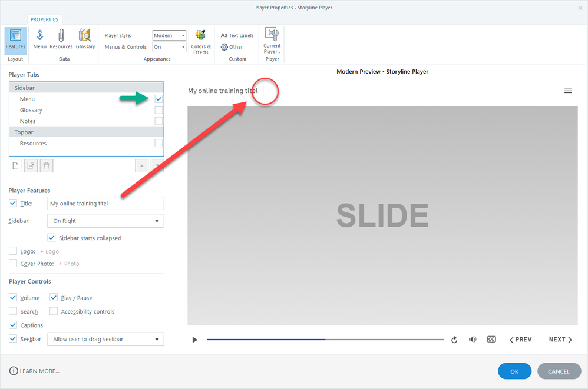588x389 pixels.
Task: Move the selected tab up arrow
Action: pos(142,165)
